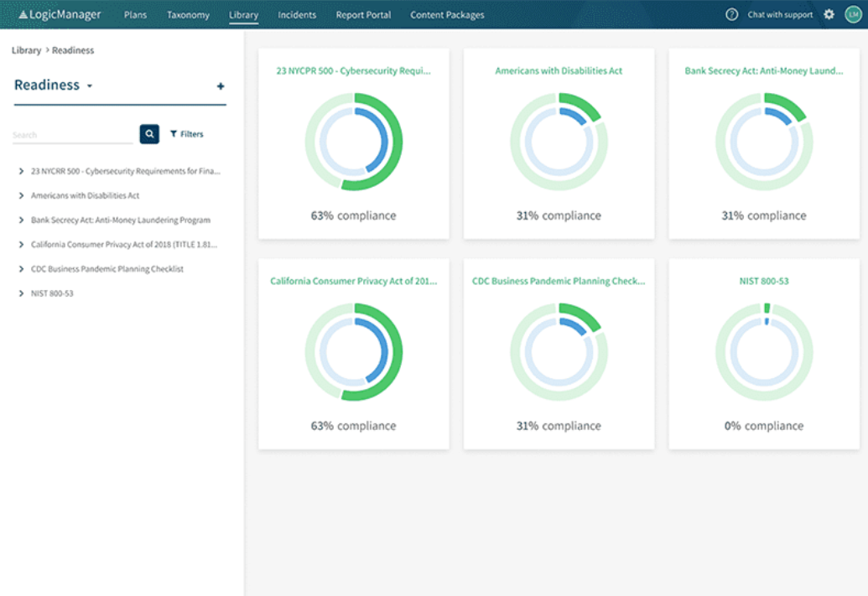Image resolution: width=868 pixels, height=596 pixels.
Task: Select NIST 800-53 sidebar label
Action: point(52,293)
